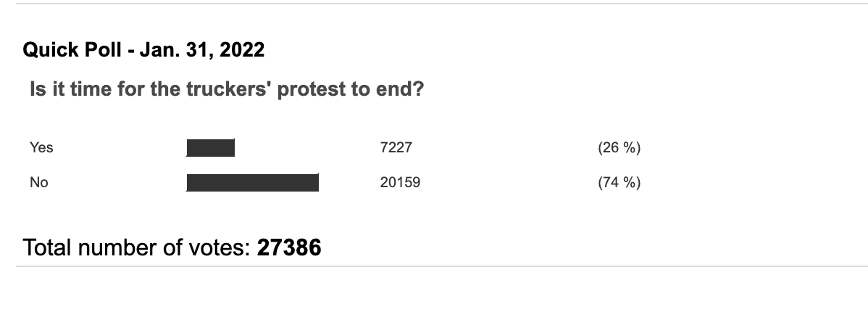
Task: Click the bold total 27386
Action: 289,248
